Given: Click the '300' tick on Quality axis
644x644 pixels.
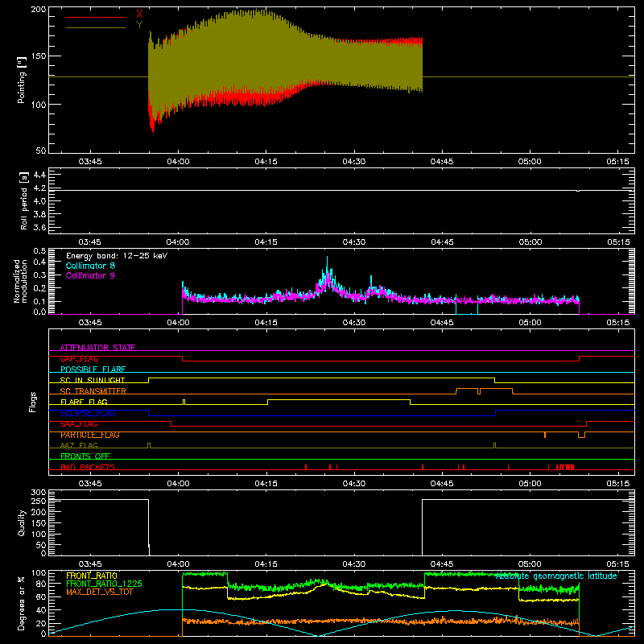Looking at the screenshot, I should point(39,493).
